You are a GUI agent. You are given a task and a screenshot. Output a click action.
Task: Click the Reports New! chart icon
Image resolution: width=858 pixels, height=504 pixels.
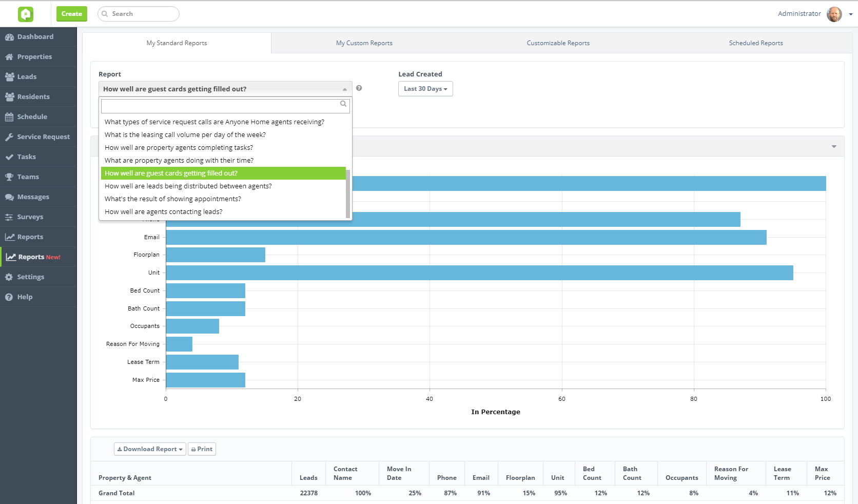[x=11, y=257]
